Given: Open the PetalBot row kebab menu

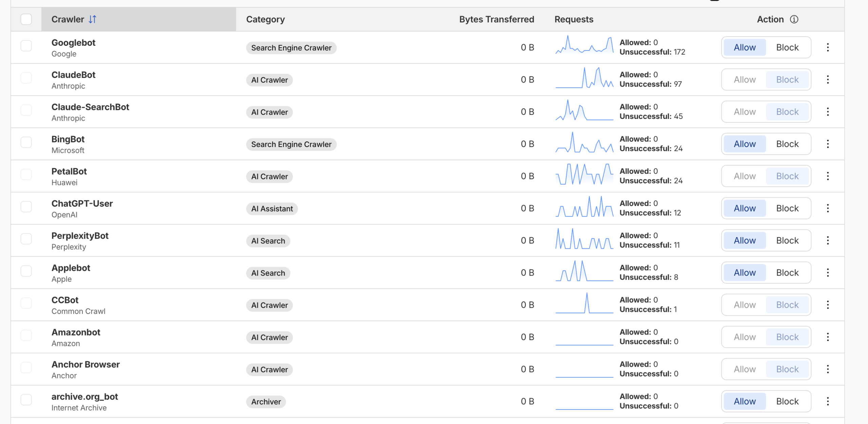Looking at the screenshot, I should tap(828, 176).
